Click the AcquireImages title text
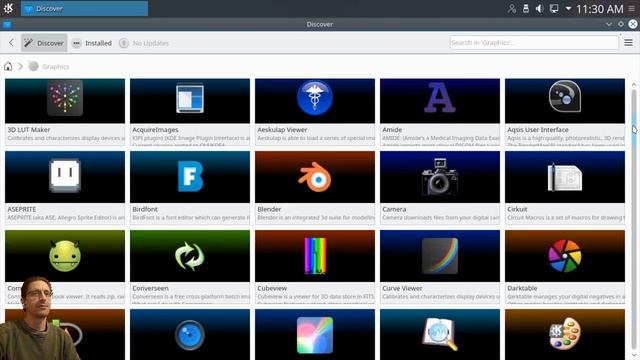The width and height of the screenshot is (640, 360). 155,129
